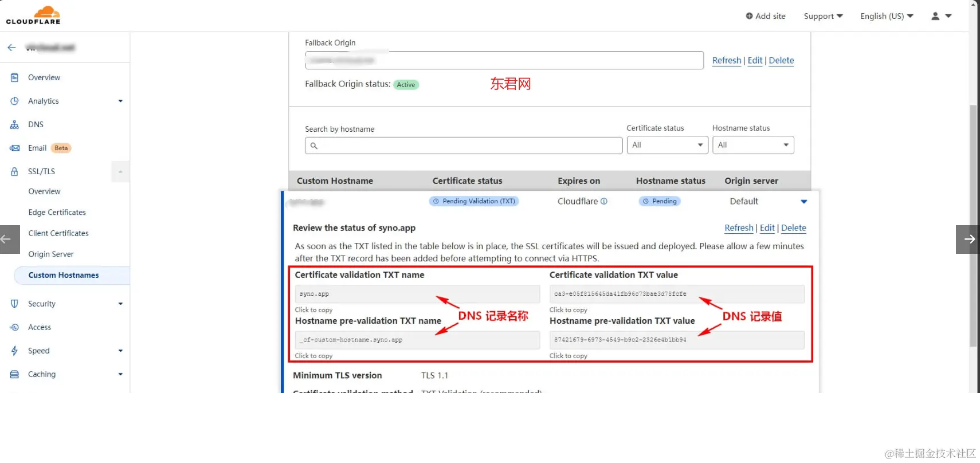Click the back arrow beside the site name
Screen dimensions: 980x463
click(x=11, y=48)
